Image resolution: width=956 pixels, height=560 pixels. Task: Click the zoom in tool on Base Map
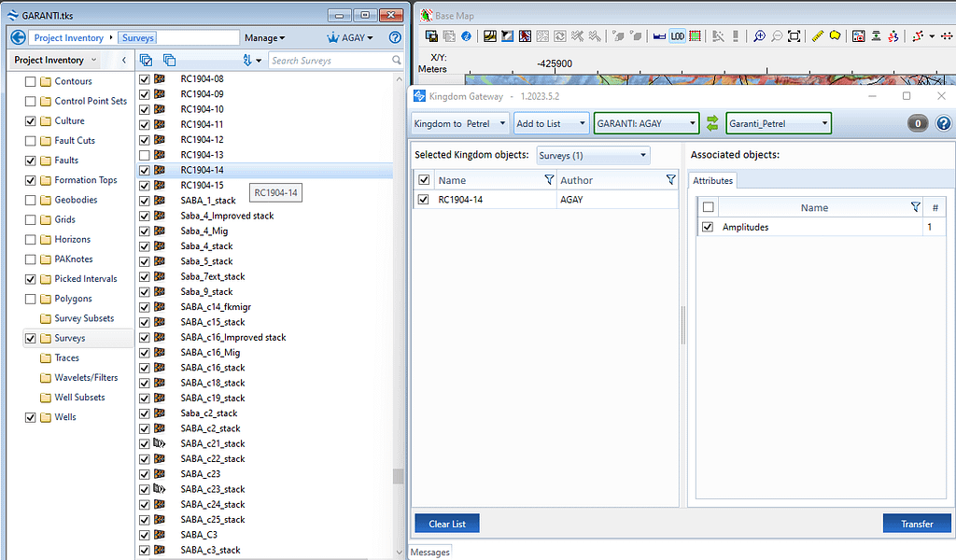(x=759, y=36)
